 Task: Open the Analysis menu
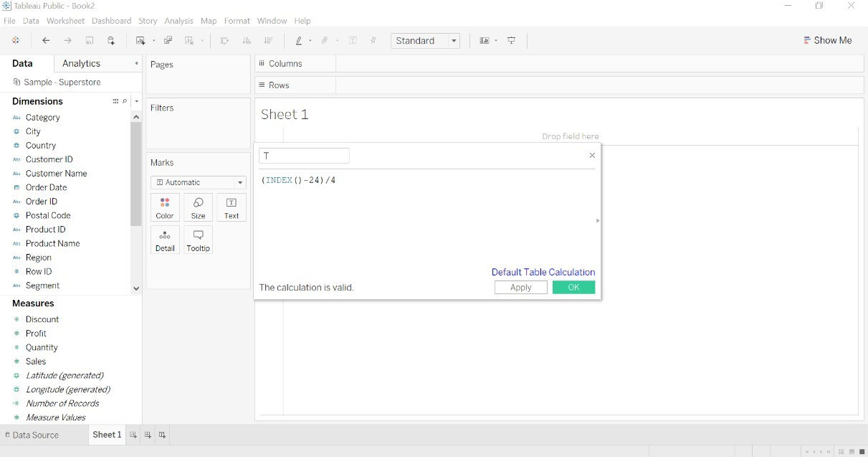pyautogui.click(x=178, y=21)
